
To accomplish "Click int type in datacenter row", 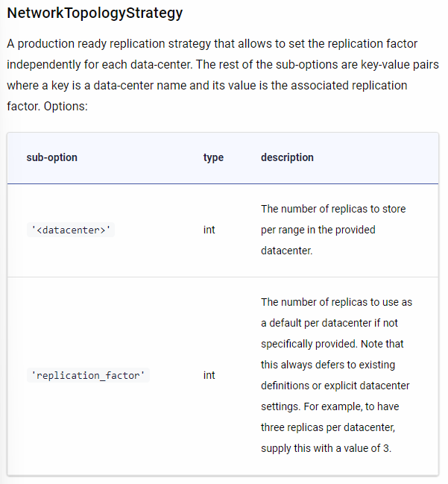I will point(209,230).
